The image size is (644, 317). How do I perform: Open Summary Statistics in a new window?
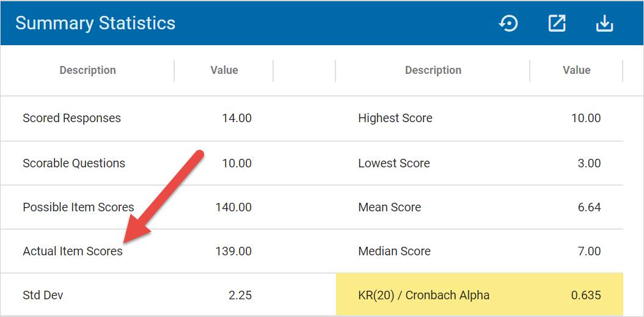click(x=557, y=24)
